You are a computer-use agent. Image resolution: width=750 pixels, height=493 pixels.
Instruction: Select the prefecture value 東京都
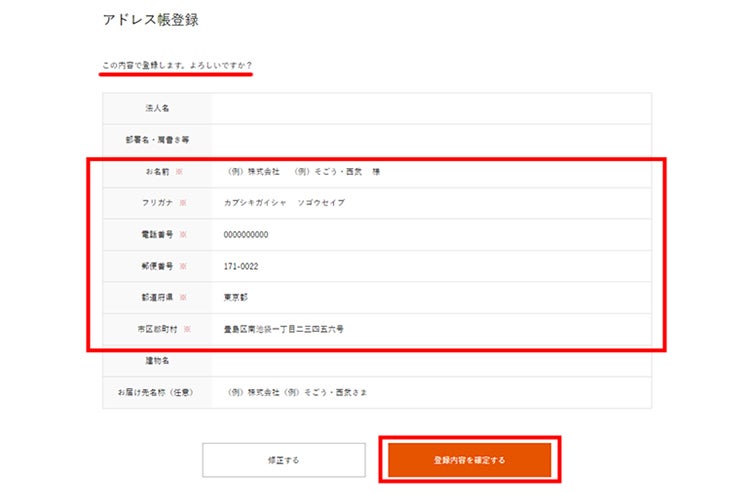[236, 297]
